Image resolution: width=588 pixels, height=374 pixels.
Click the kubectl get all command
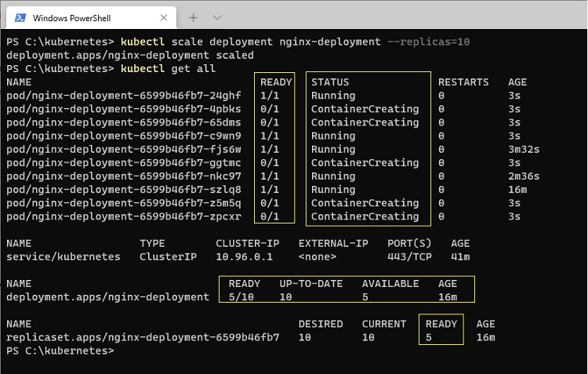point(168,69)
